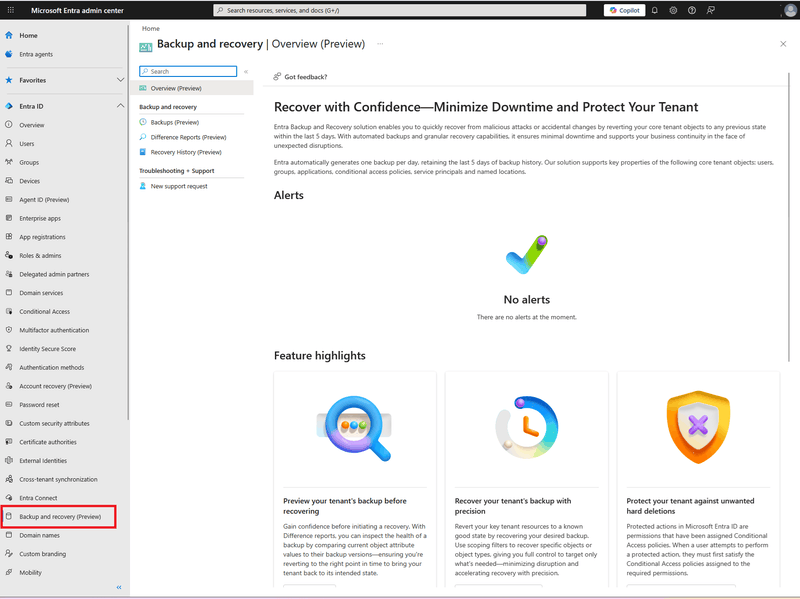Open the Domain services icon
800x599 pixels.
coord(9,293)
